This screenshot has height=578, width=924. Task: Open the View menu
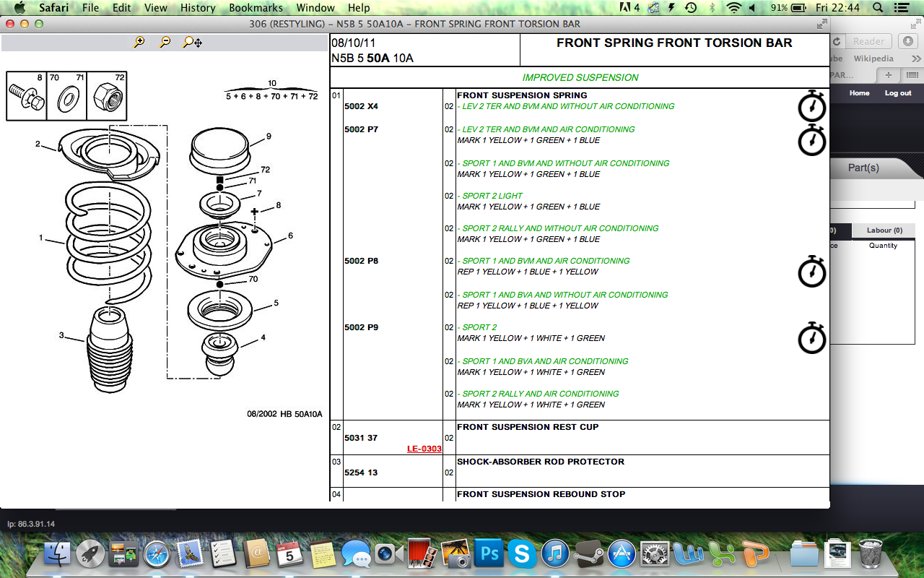pyautogui.click(x=156, y=8)
